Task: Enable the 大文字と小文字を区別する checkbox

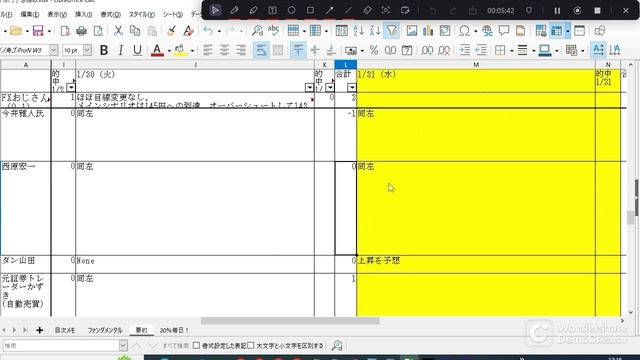Action: (x=251, y=346)
